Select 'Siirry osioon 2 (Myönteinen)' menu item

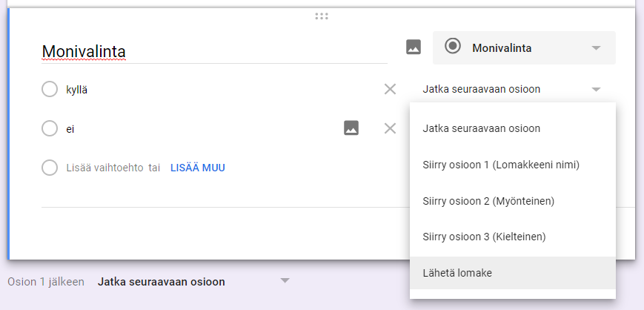(488, 201)
